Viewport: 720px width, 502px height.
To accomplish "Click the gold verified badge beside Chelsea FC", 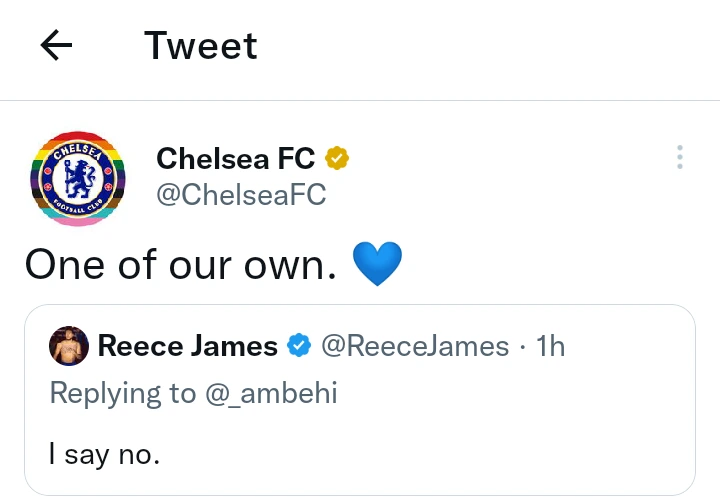I will point(338,157).
